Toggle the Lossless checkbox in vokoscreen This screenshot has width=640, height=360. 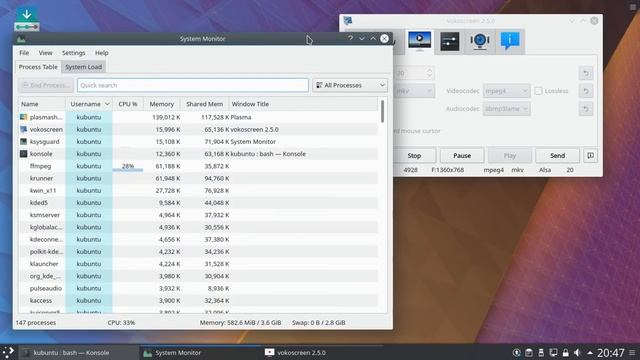(538, 91)
